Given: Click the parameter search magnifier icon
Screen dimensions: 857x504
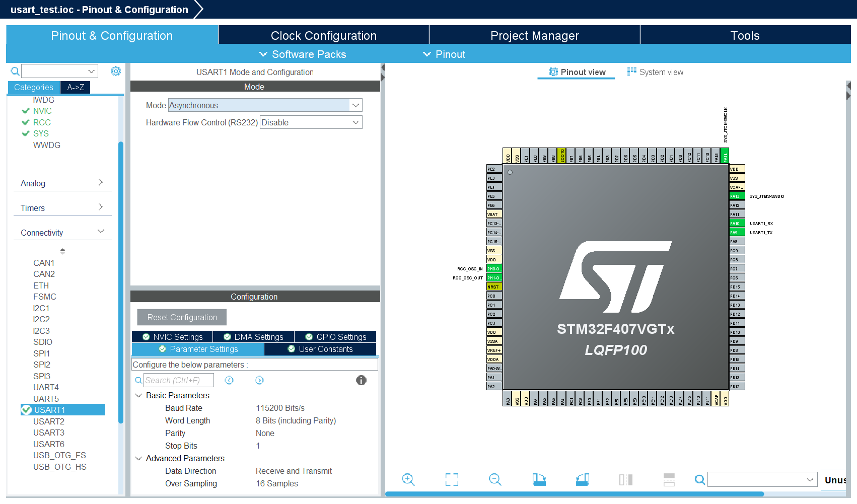Looking at the screenshot, I should click(x=138, y=380).
